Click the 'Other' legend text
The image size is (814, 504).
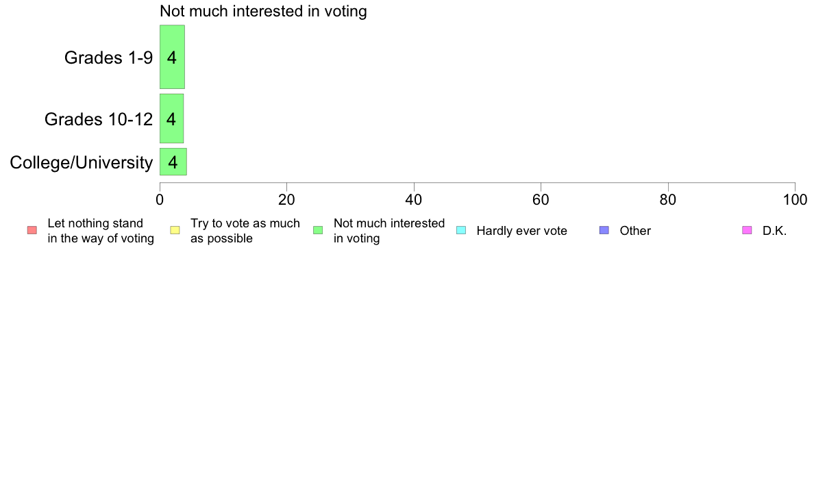(635, 231)
